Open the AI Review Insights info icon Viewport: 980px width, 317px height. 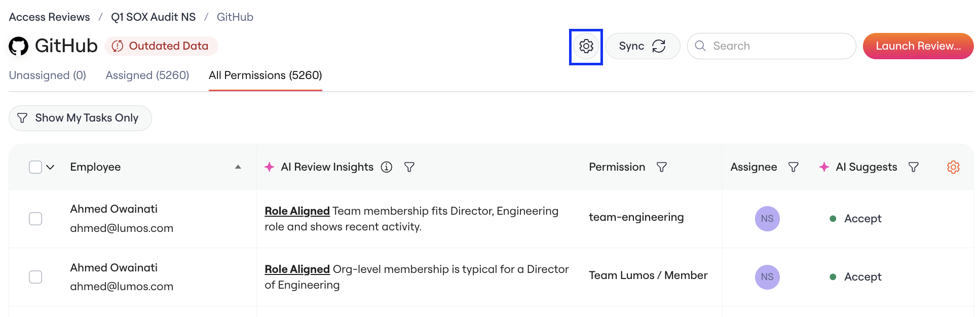pos(387,167)
